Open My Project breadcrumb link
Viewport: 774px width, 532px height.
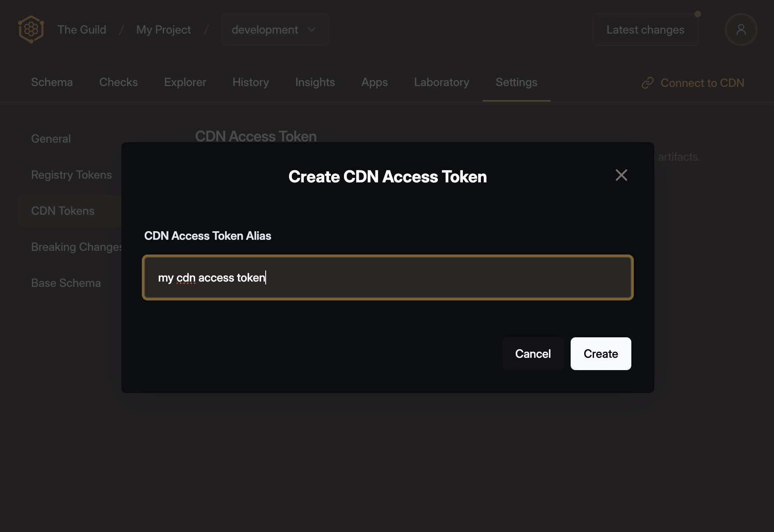tap(163, 29)
